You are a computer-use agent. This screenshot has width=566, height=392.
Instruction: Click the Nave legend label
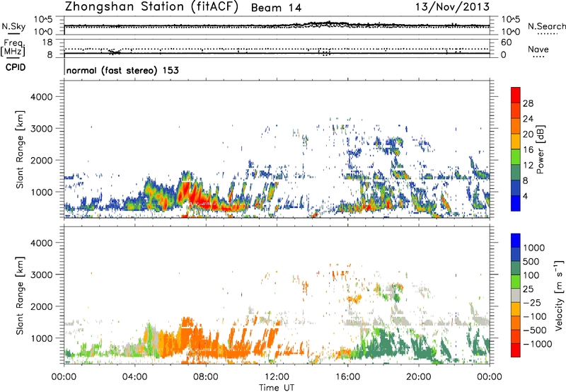click(x=538, y=50)
